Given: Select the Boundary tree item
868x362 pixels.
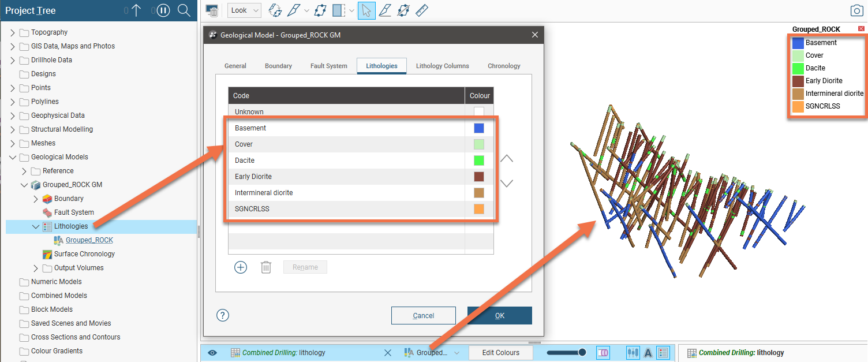Looking at the screenshot, I should pos(69,199).
